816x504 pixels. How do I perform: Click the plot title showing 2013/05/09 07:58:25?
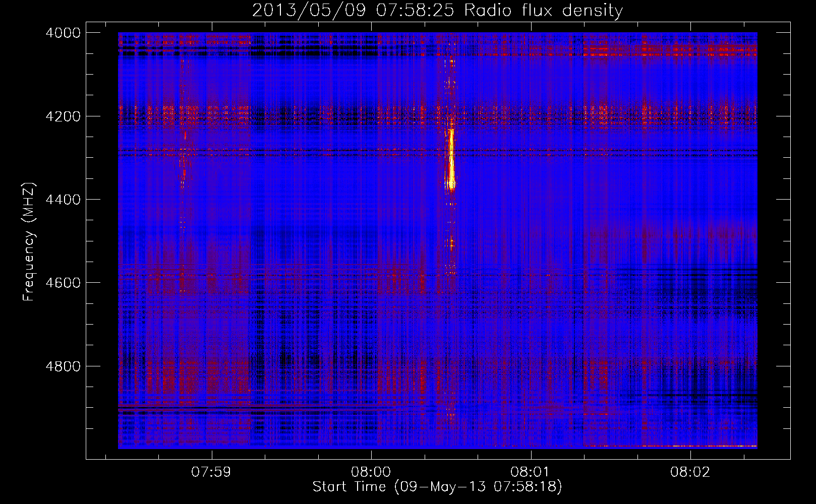[437, 10]
